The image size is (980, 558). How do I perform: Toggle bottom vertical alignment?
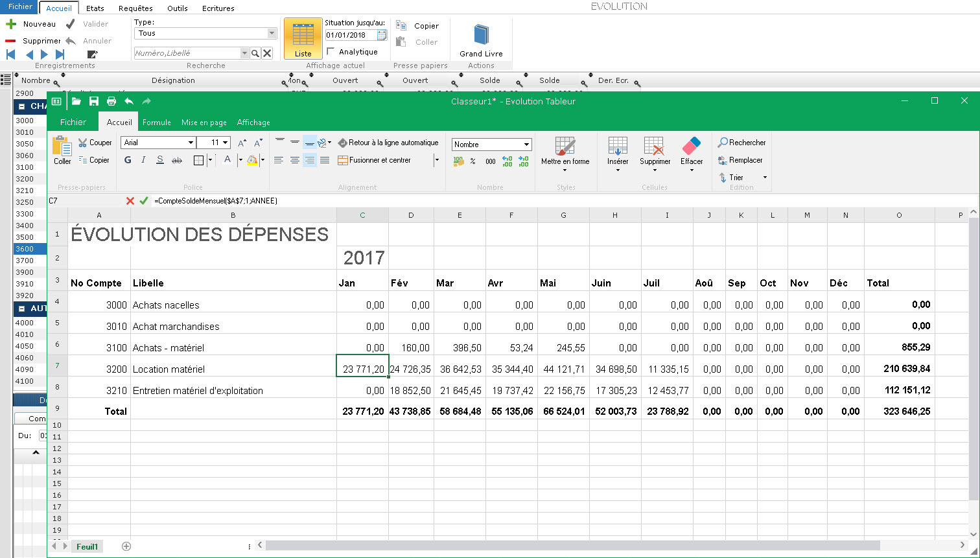point(310,143)
